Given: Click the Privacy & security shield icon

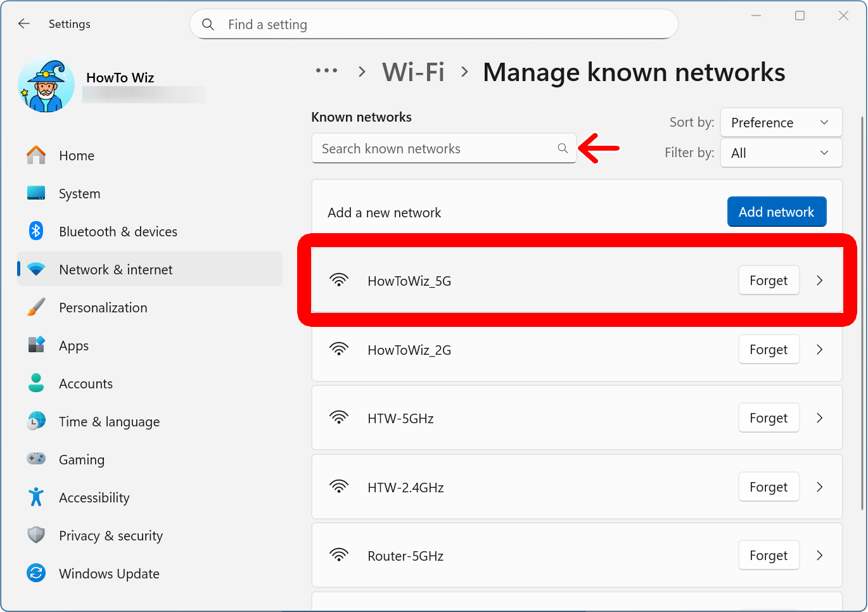Looking at the screenshot, I should tap(36, 535).
